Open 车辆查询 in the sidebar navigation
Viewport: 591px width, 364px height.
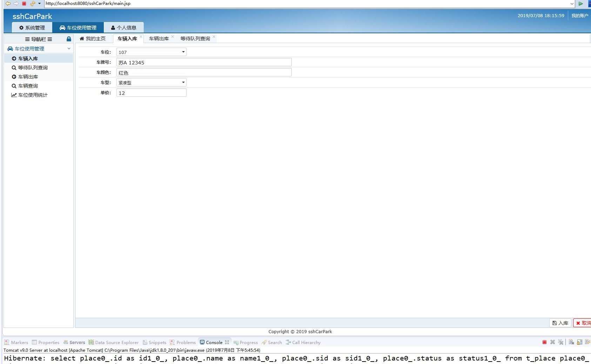pos(39,86)
